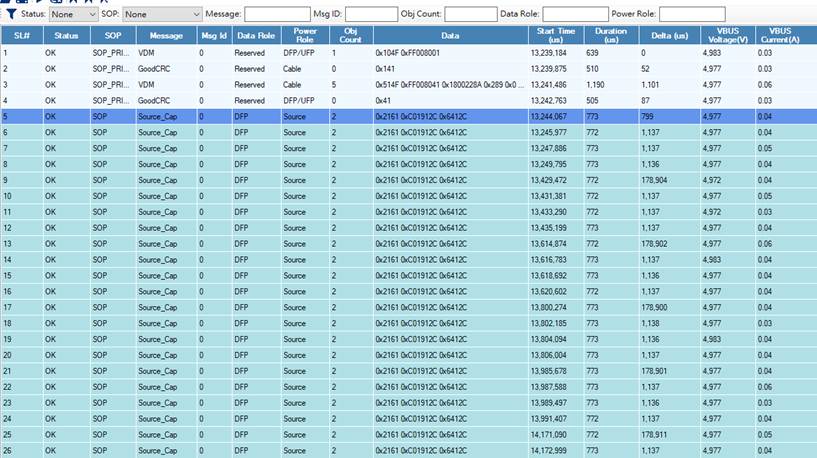Screen dimensions: 817x458
Task: Select start time 13,985,678
Action: pyautogui.click(x=549, y=371)
